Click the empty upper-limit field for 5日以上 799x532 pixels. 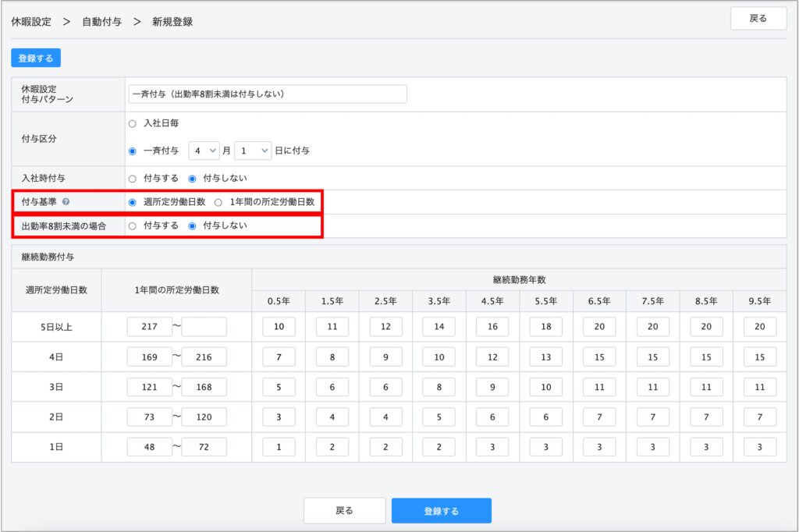[204, 327]
